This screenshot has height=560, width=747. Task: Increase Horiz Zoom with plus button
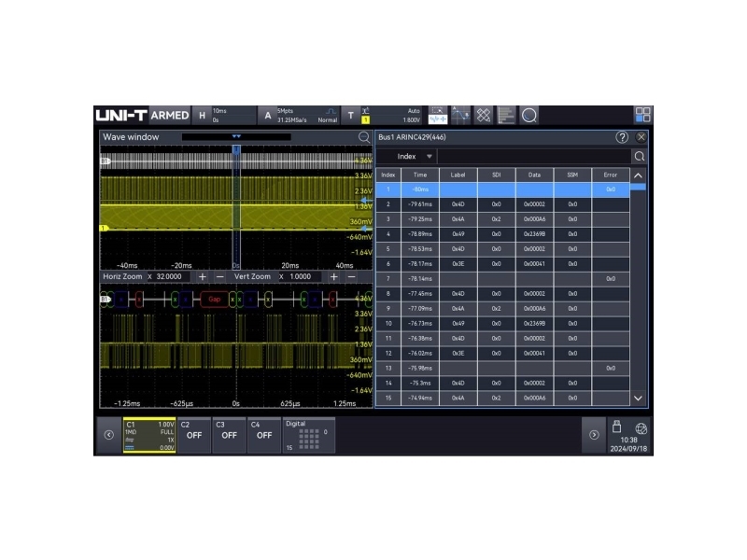coord(203,277)
